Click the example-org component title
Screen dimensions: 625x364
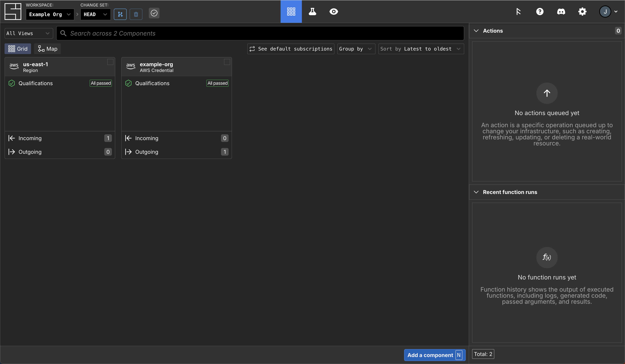coord(156,64)
